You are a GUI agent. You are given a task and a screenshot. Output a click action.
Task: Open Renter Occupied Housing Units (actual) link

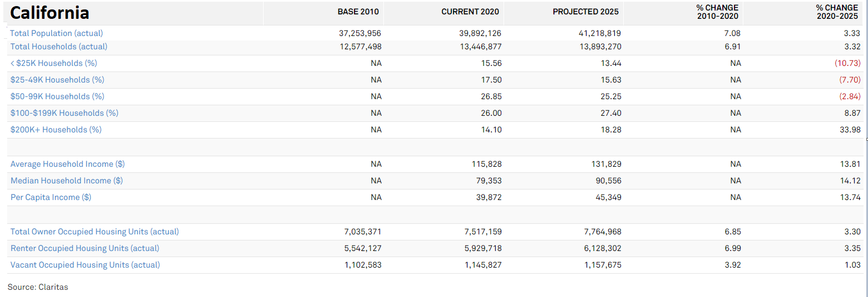click(x=85, y=248)
